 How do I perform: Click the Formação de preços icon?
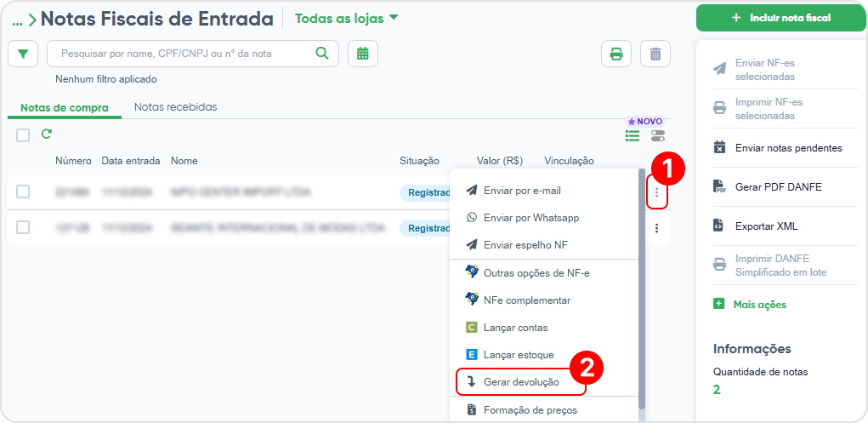pyautogui.click(x=472, y=410)
